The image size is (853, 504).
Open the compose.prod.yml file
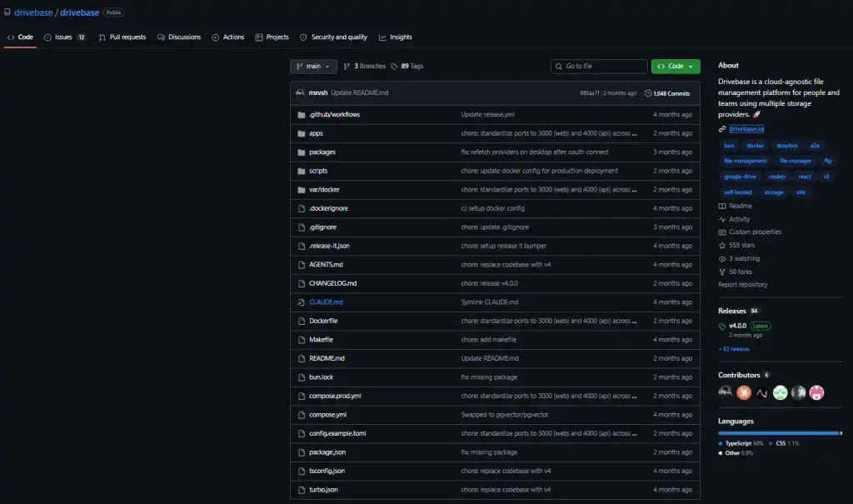[x=335, y=397]
